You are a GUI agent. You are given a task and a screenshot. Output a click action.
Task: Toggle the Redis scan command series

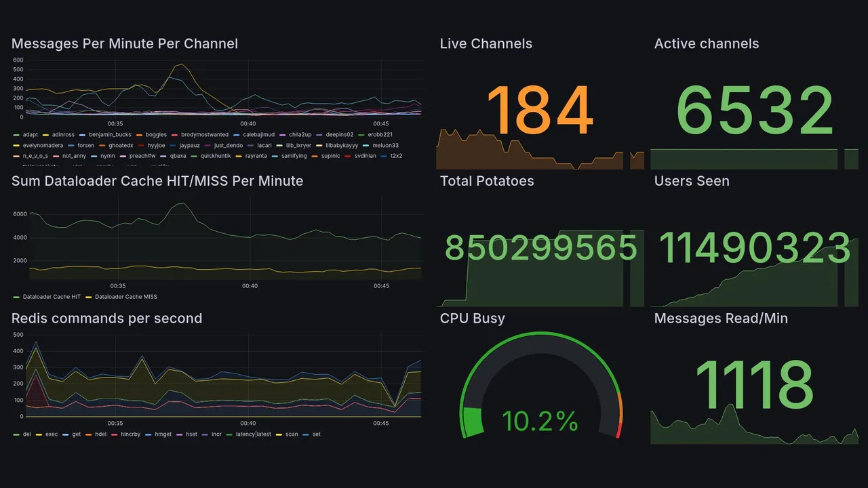click(292, 434)
